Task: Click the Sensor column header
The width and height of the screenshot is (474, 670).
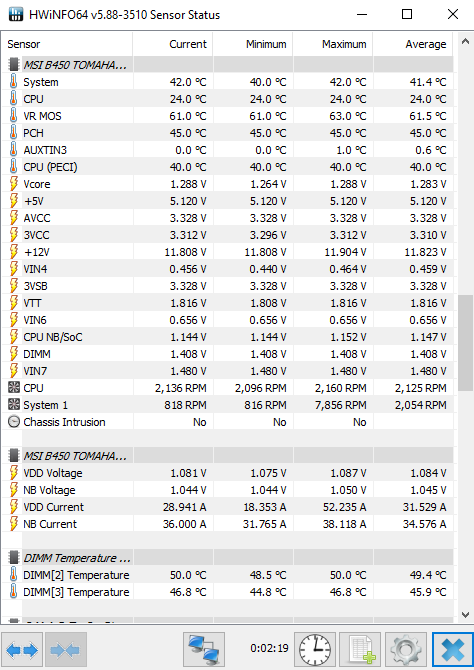Action: coord(67,44)
